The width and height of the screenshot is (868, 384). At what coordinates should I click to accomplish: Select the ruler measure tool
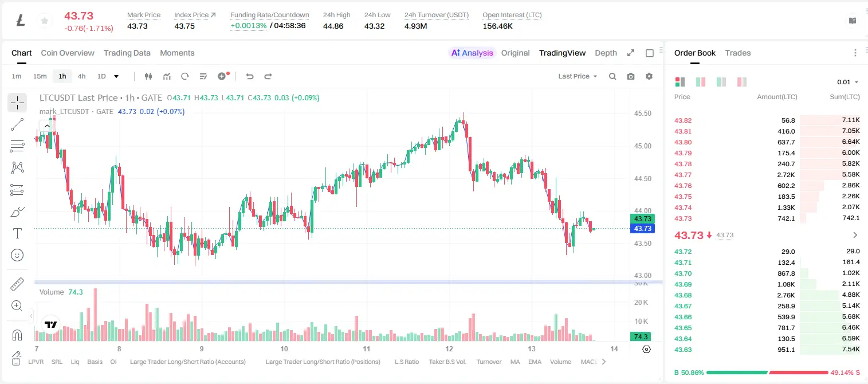coord(17,284)
